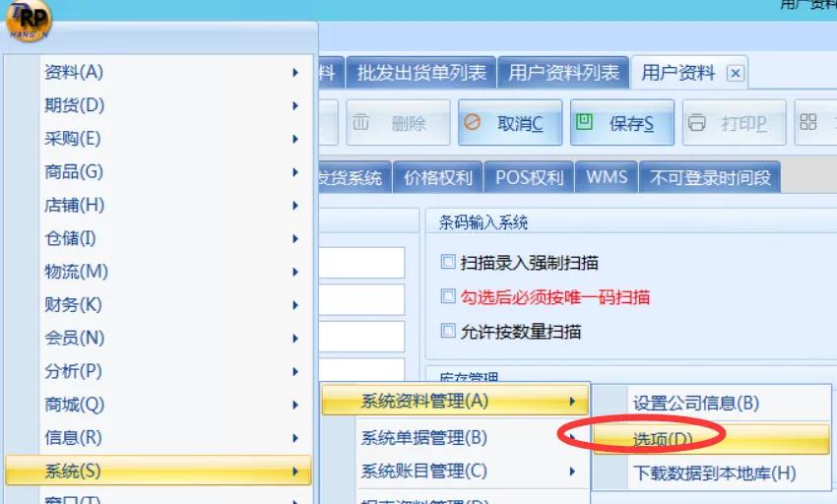Viewport: 837px width, 504px height.
Task: Click the grid icon right of the print button
Action: 808,122
